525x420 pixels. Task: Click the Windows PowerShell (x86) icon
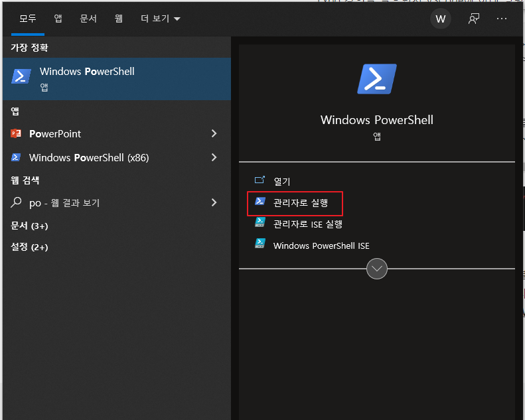pyautogui.click(x=16, y=157)
